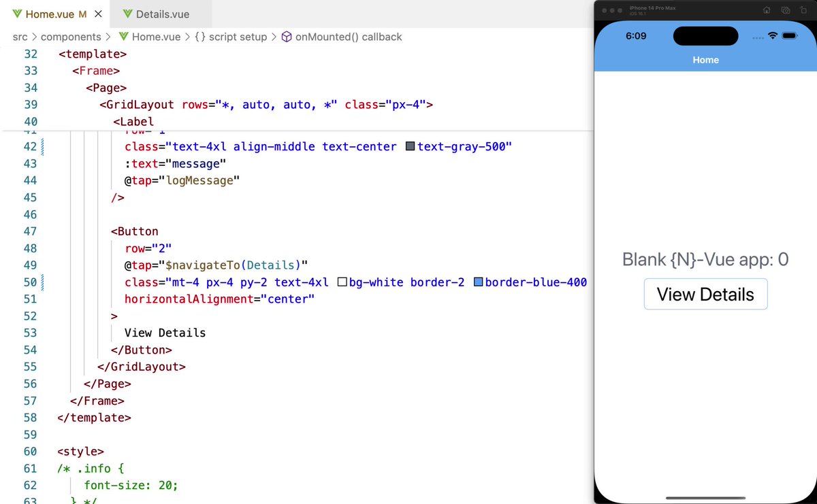
Task: Click the </template> closing tag on line 58
Action: pyautogui.click(x=95, y=418)
